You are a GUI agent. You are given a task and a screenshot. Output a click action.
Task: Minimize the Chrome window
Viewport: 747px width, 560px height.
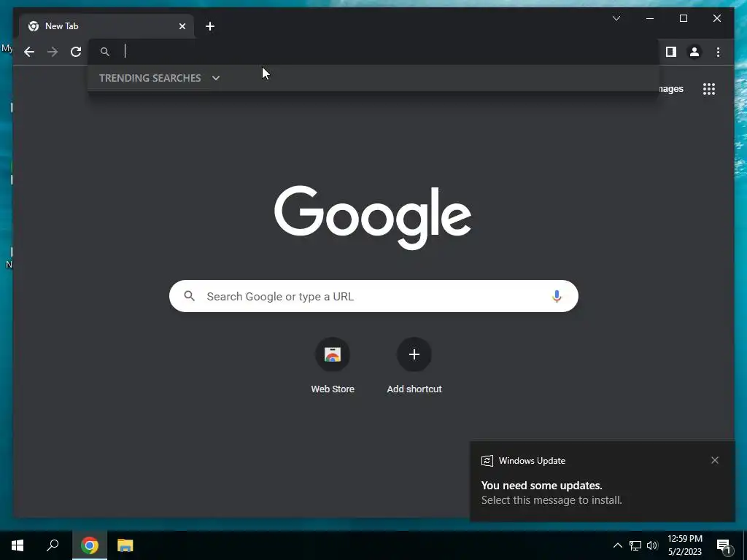click(650, 18)
